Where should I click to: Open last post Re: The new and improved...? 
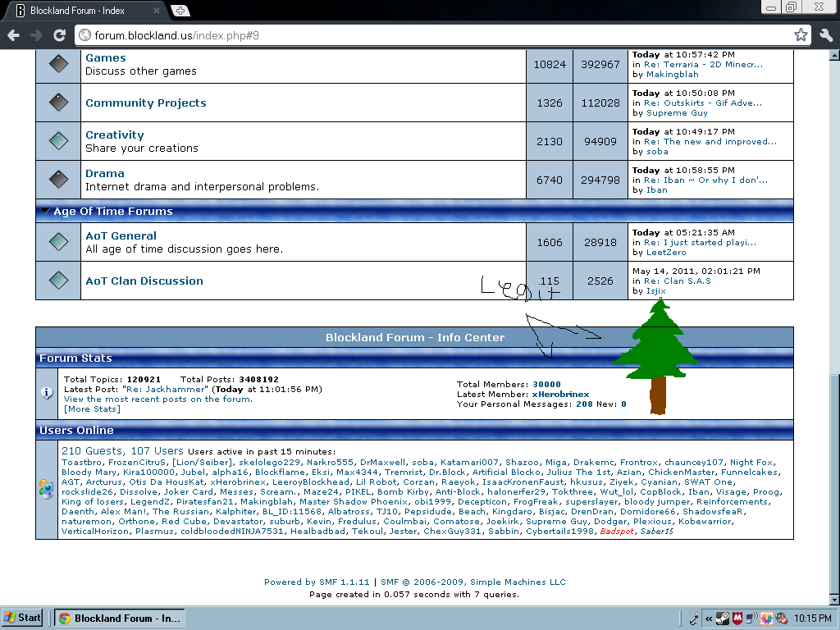click(x=710, y=141)
